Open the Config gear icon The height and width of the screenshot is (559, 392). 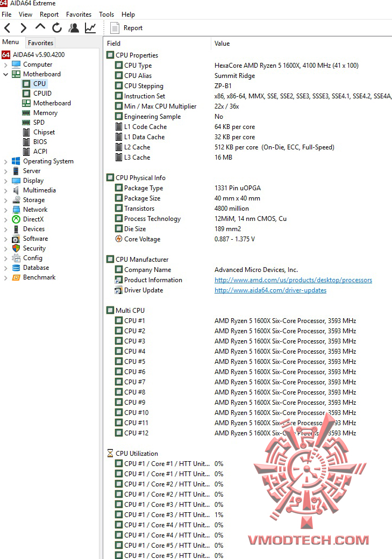pos(16,258)
